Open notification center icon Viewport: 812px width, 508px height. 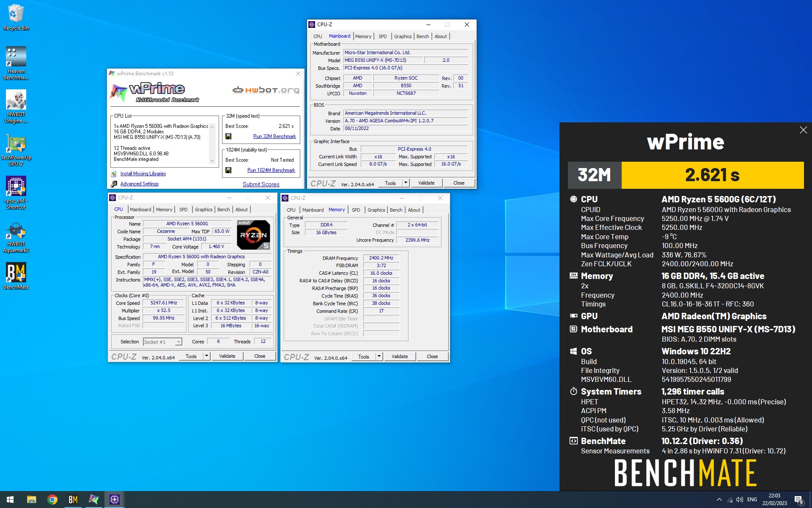(x=798, y=500)
